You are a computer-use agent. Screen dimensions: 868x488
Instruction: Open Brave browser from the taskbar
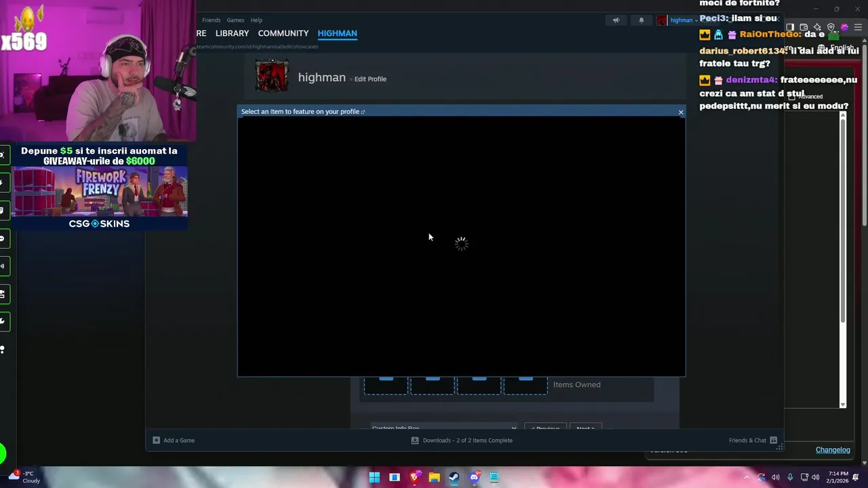click(x=414, y=477)
